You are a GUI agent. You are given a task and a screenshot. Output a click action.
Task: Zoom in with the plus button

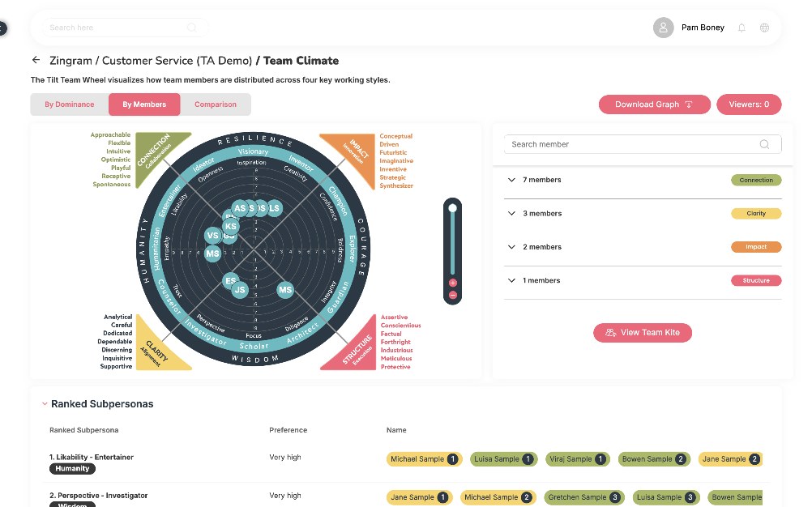tap(453, 283)
